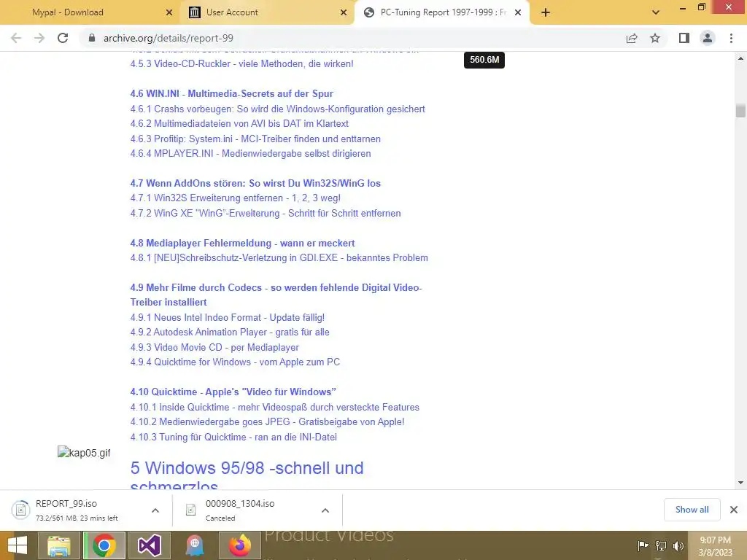
Task: Reload the archive.org page
Action: tap(63, 38)
